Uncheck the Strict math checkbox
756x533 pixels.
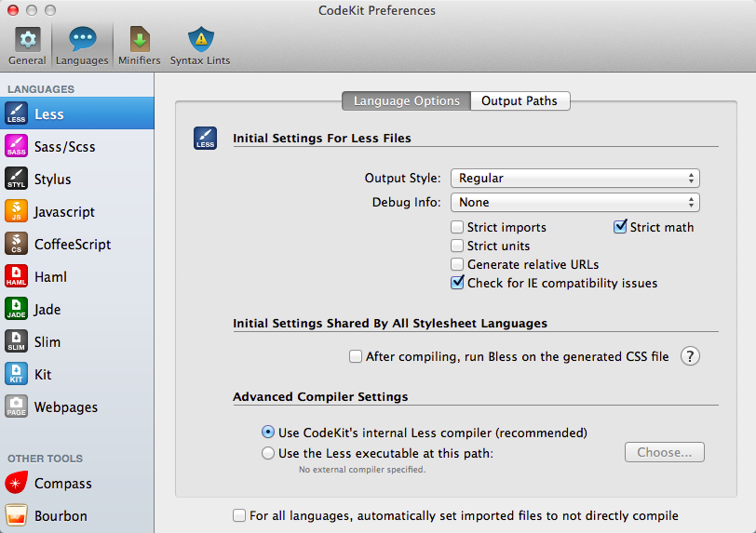(620, 226)
